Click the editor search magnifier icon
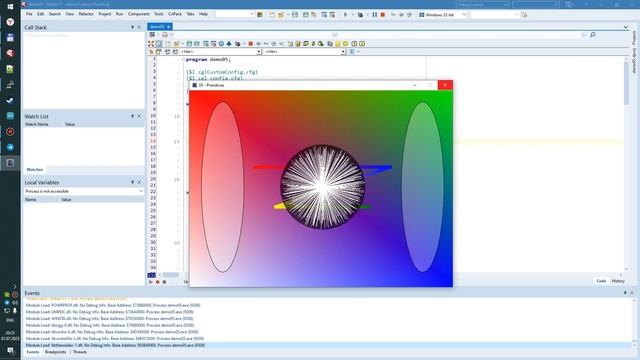640x360 pixels. 593,35
